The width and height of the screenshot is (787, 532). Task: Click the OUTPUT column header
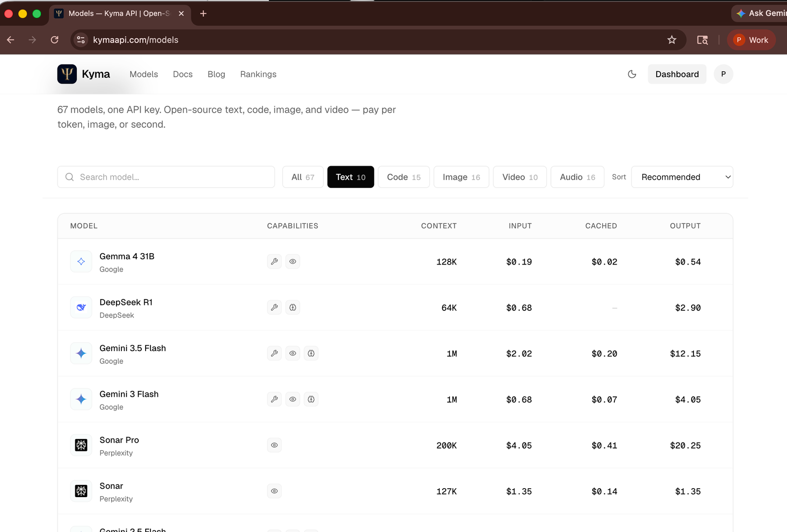(x=685, y=226)
